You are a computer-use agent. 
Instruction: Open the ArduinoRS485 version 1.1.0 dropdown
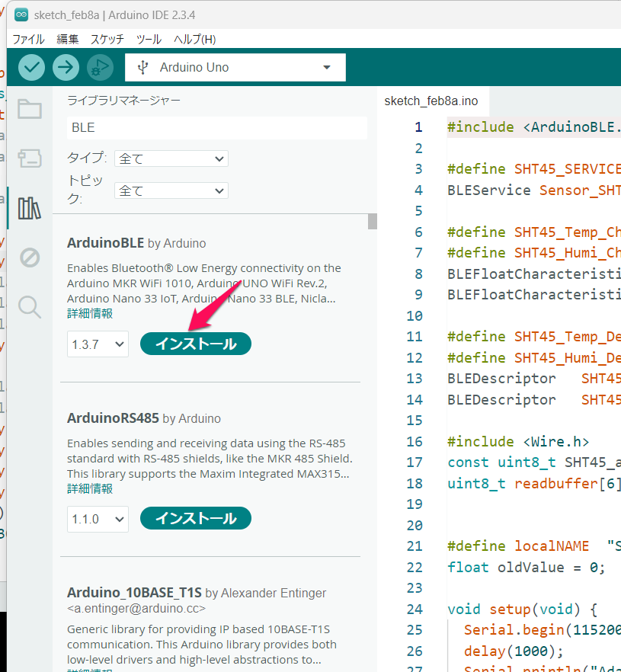pos(98,520)
